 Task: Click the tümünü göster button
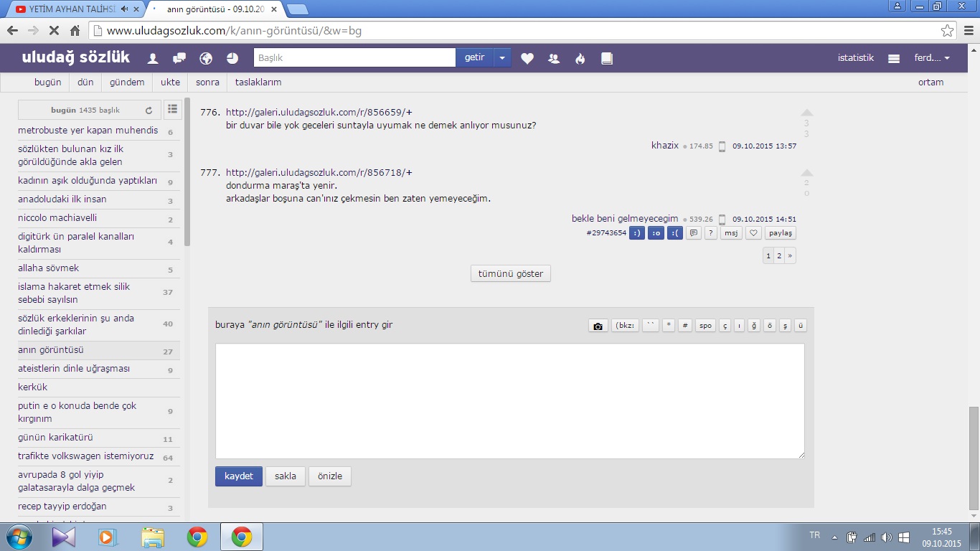511,273
